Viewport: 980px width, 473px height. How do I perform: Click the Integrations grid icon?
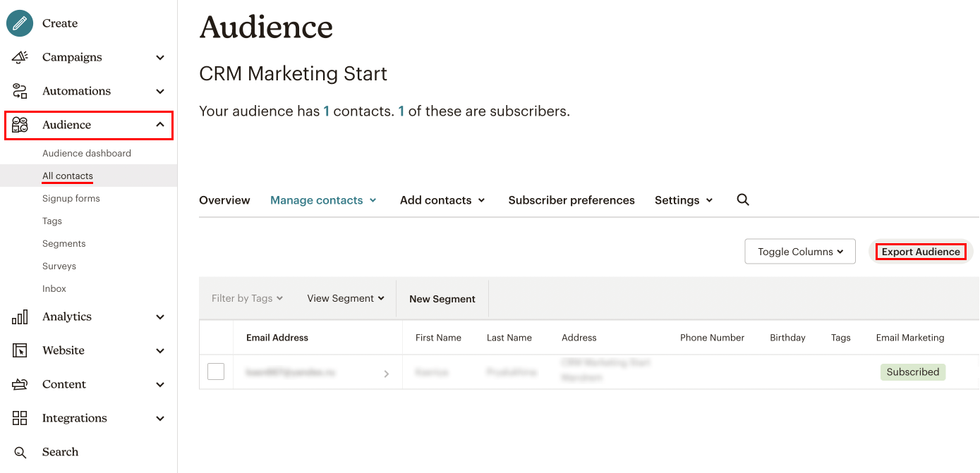[18, 418]
